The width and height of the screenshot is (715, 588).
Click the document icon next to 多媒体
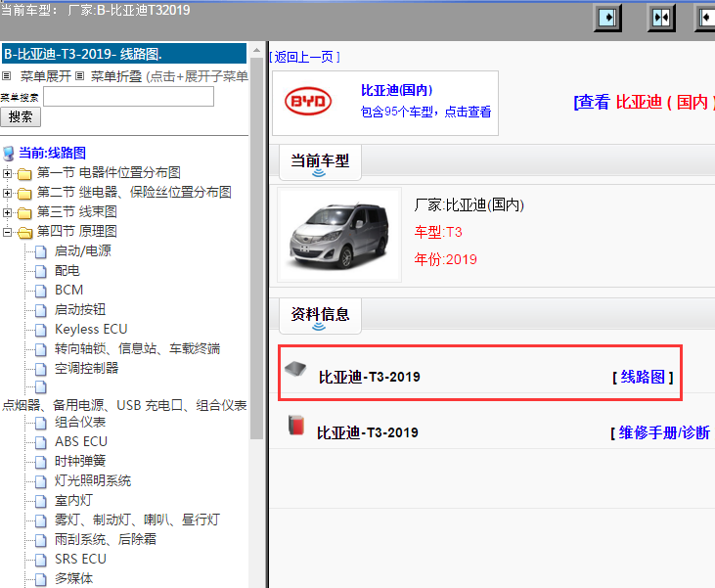[x=41, y=579]
